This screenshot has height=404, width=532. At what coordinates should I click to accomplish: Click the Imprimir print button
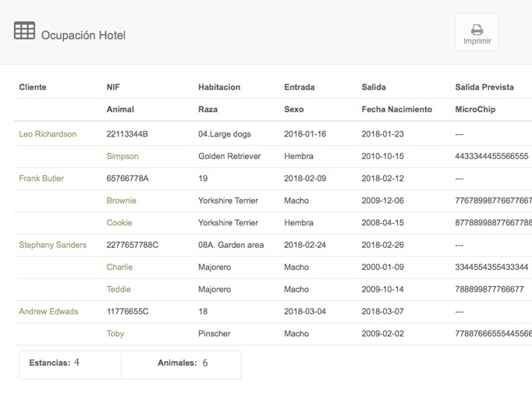pyautogui.click(x=477, y=33)
